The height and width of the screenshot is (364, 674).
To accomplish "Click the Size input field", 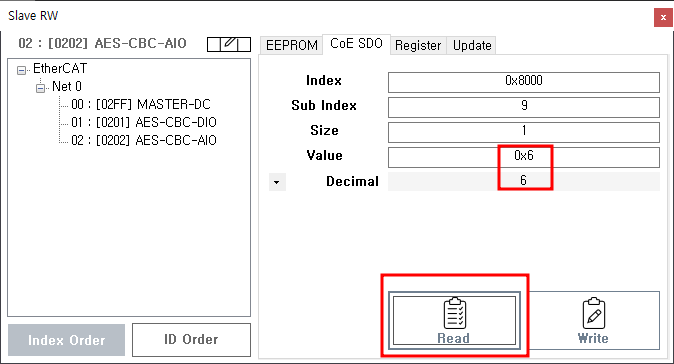I will [524, 132].
